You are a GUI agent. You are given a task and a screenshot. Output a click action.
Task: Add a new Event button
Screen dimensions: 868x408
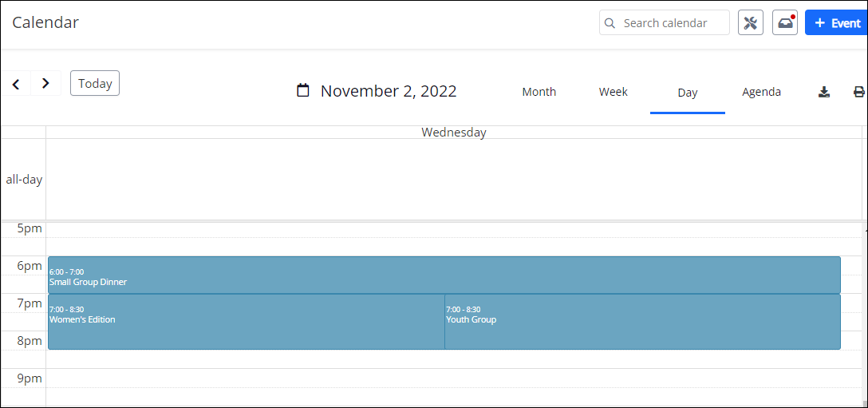837,23
